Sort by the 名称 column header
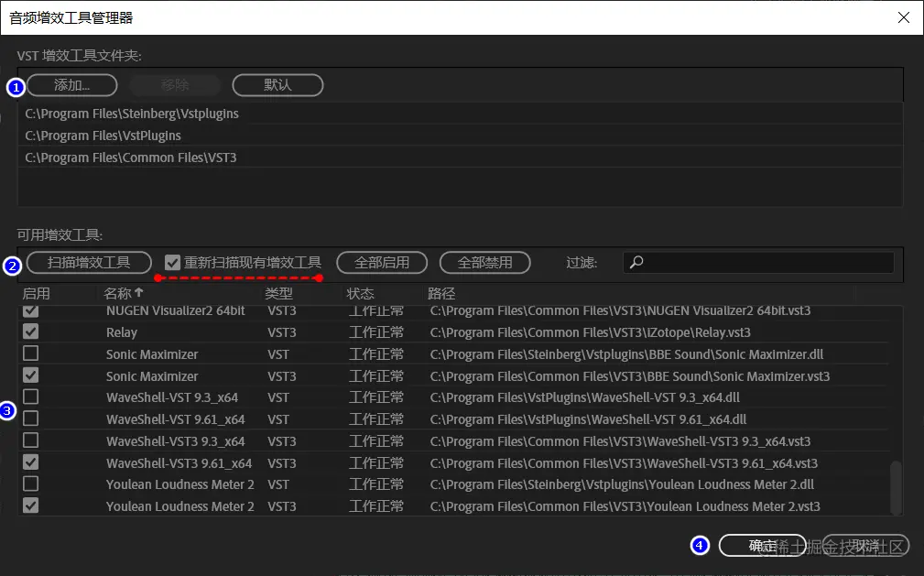The width and height of the screenshot is (924, 576). [x=117, y=293]
